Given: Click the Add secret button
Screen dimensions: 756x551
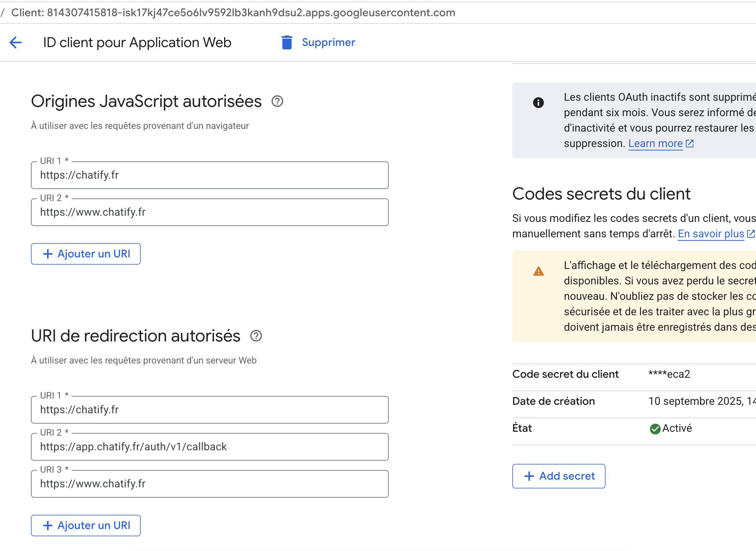Looking at the screenshot, I should [x=559, y=476].
